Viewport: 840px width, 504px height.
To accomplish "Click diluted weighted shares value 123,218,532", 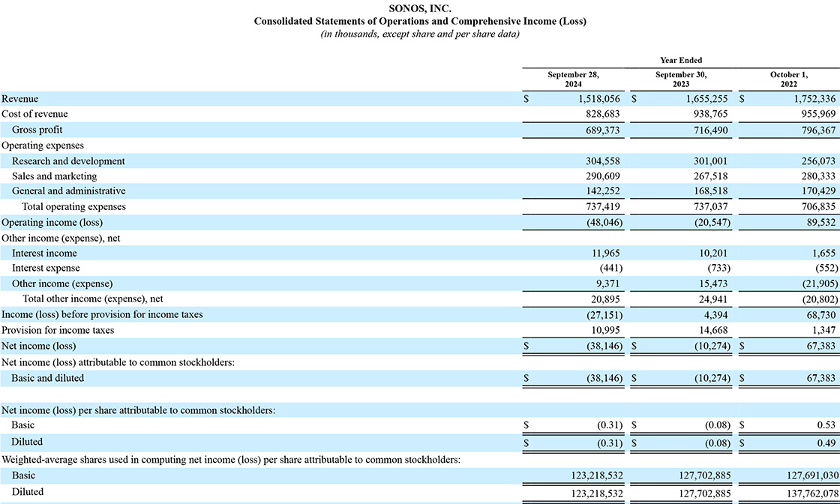I will (597, 493).
